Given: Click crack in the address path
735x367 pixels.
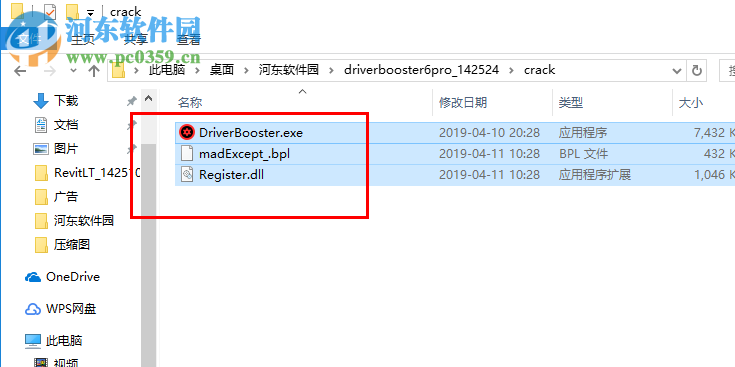Looking at the screenshot, I should point(540,70).
